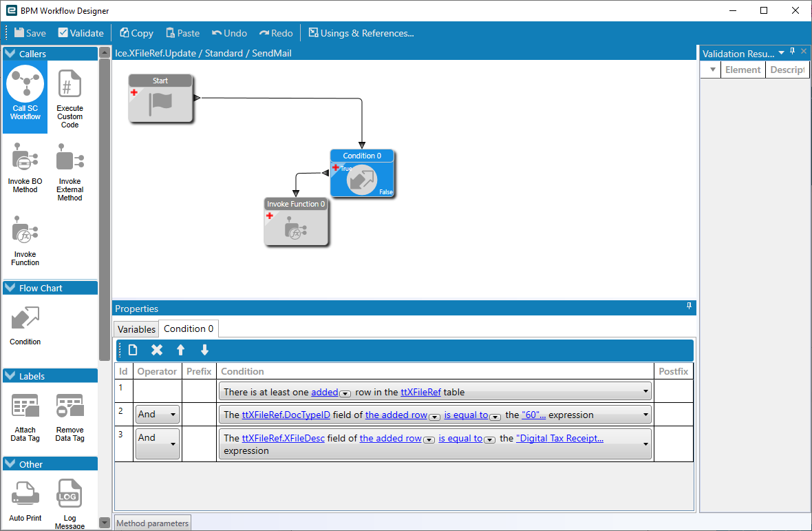The image size is (812, 531).
Task: Pin the Properties panel
Action: (x=689, y=306)
